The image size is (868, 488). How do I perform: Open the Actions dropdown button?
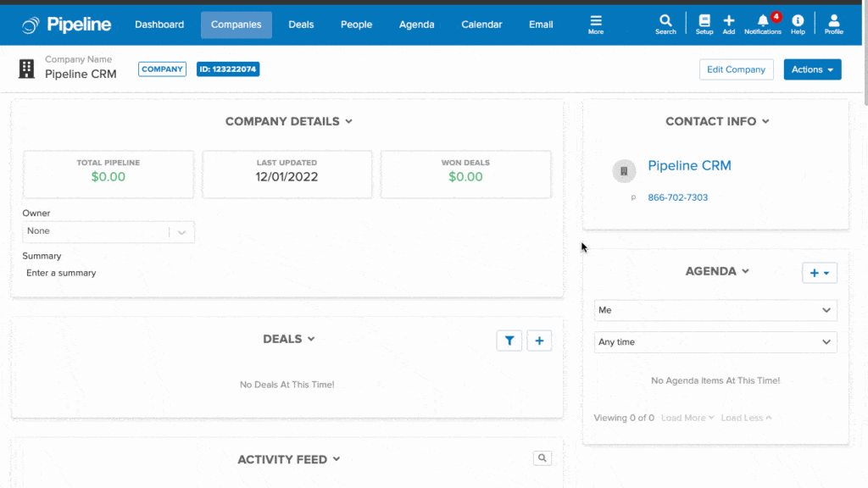point(811,69)
